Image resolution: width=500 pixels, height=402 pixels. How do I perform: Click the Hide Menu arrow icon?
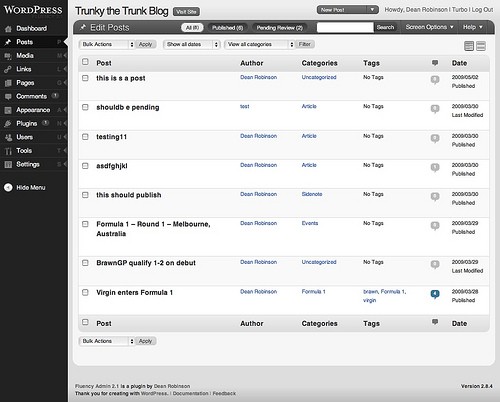(x=8, y=188)
